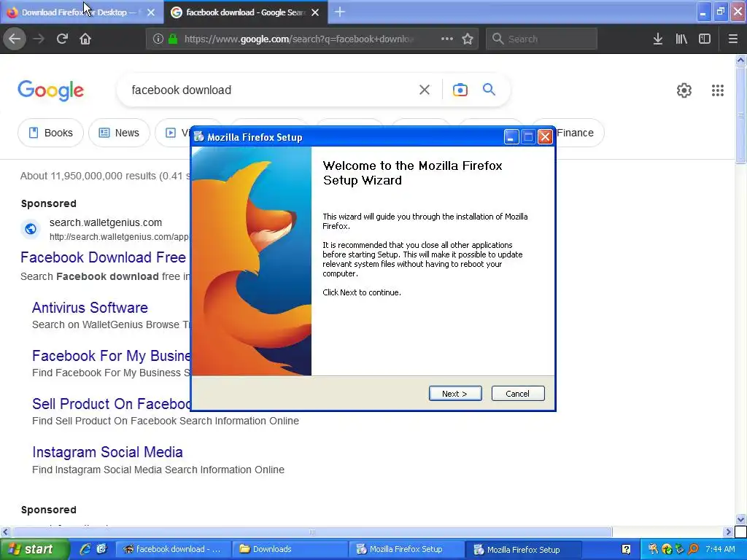The image size is (747, 560).
Task: Clear the Google search box with X
Action: point(425,90)
